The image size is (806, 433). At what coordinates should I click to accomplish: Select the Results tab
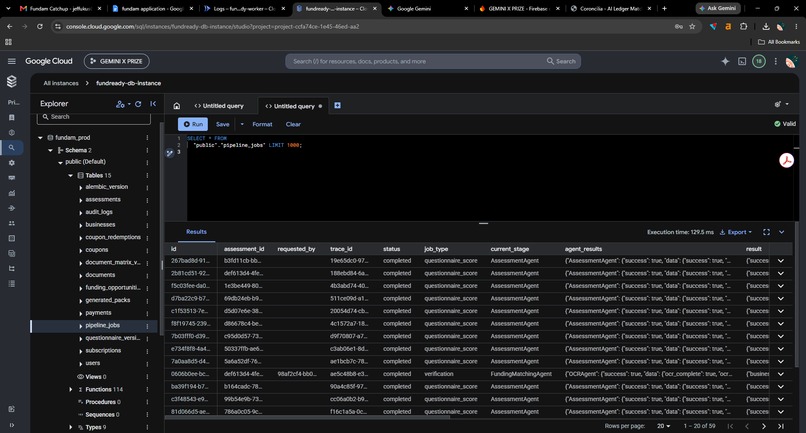196,232
